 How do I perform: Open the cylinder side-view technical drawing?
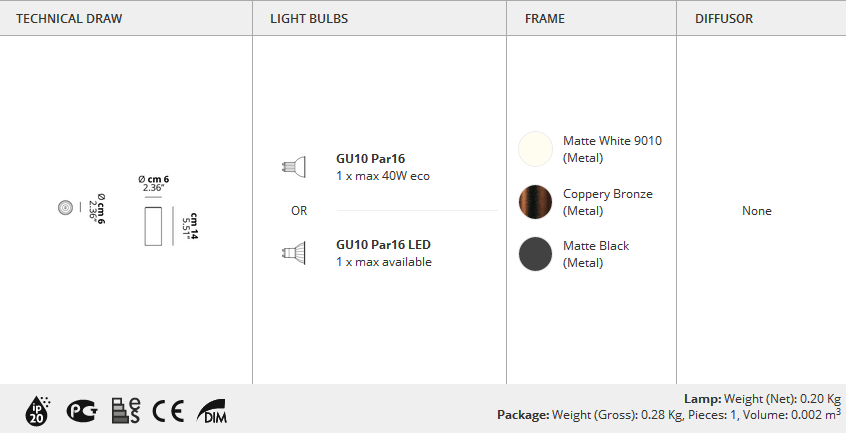coord(154,224)
